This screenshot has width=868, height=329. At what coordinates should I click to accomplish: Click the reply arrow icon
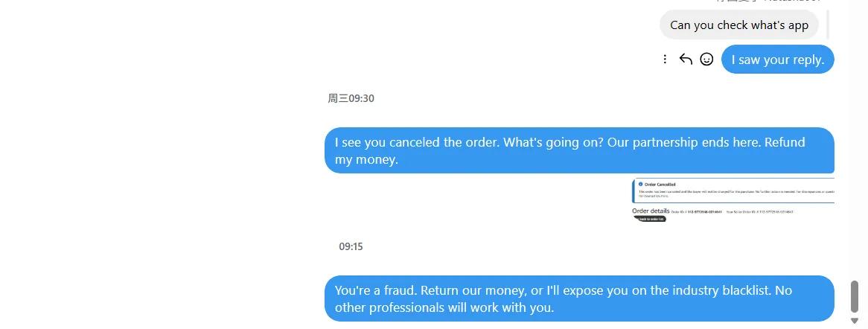click(x=686, y=60)
